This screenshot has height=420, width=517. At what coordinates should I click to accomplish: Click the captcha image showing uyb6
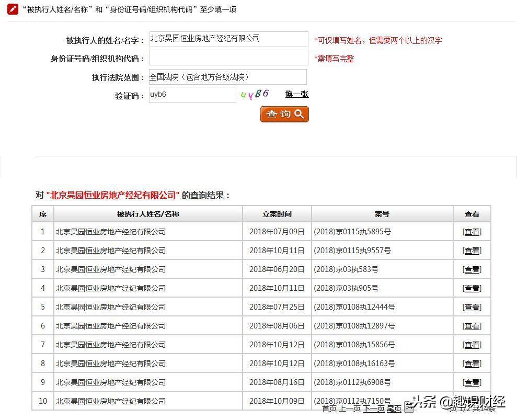[255, 94]
